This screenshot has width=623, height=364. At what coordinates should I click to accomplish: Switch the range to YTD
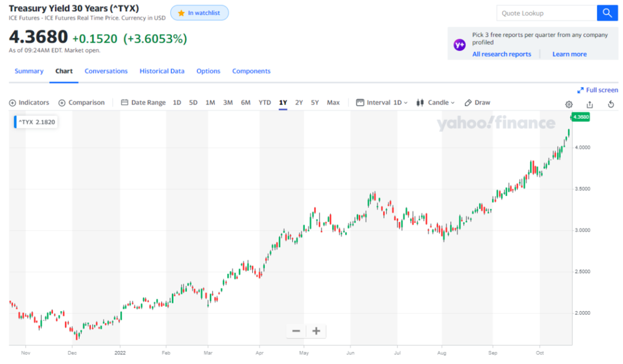(265, 103)
